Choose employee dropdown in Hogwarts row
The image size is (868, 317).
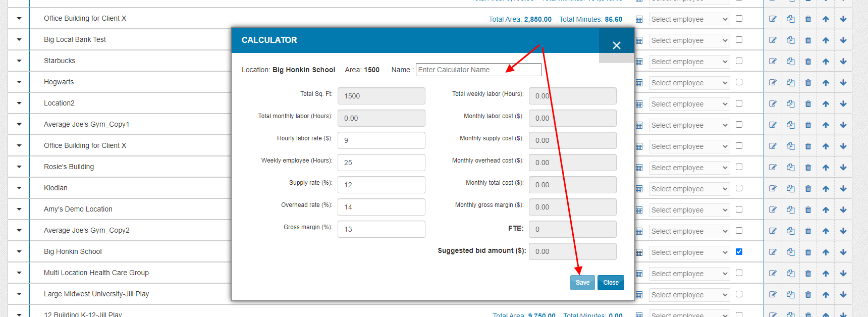point(689,83)
